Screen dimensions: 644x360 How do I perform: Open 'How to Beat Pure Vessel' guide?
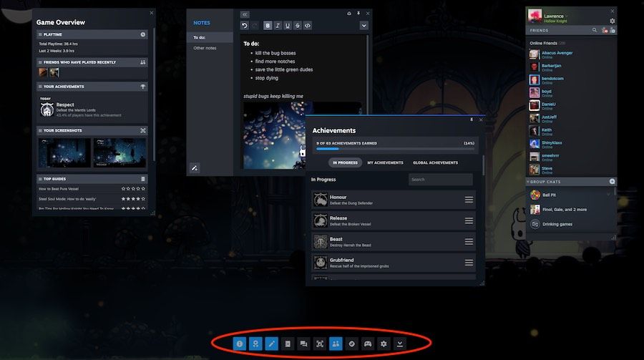click(59, 189)
